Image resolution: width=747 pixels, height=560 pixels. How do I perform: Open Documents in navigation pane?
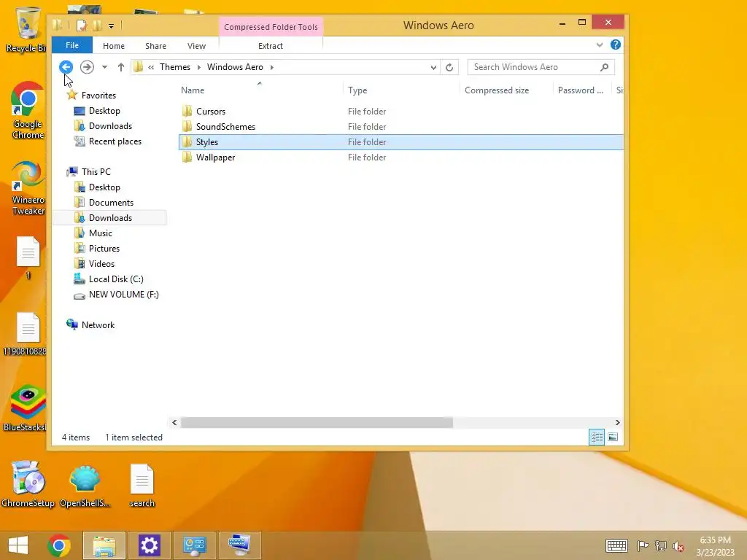coord(111,203)
